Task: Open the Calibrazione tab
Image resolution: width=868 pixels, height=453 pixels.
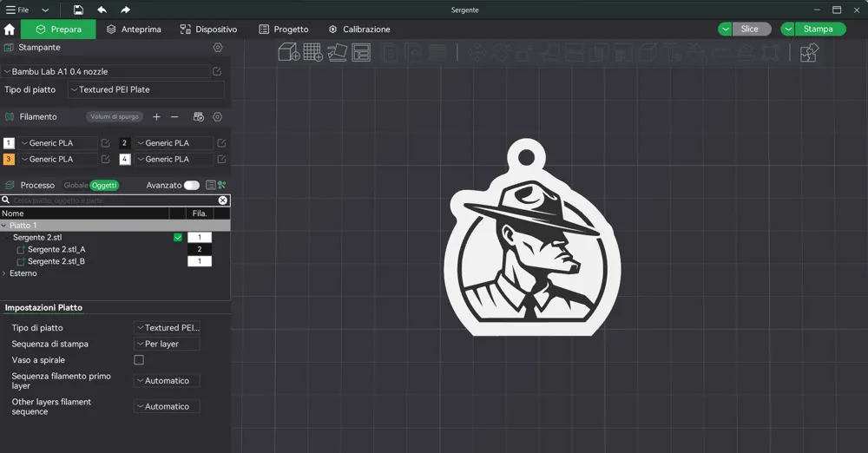Action: [x=358, y=30]
